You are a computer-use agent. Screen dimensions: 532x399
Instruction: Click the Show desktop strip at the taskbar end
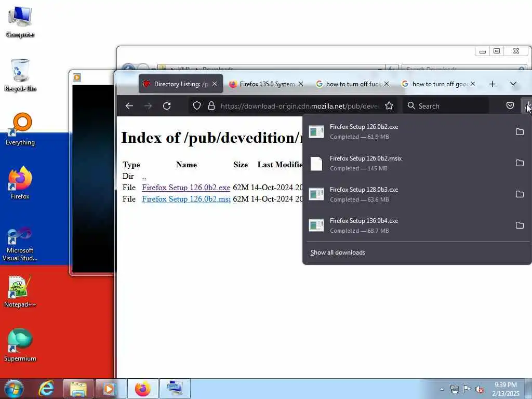pyautogui.click(x=528, y=389)
